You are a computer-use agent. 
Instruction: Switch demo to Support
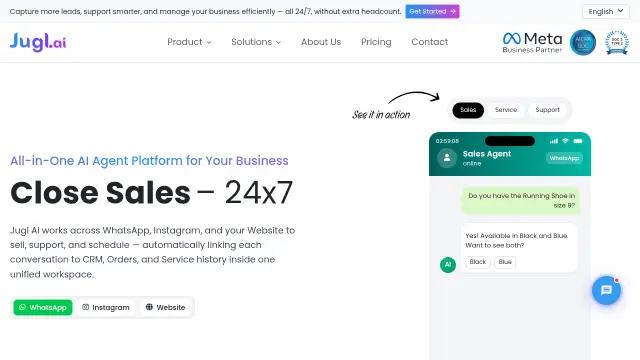pos(547,110)
